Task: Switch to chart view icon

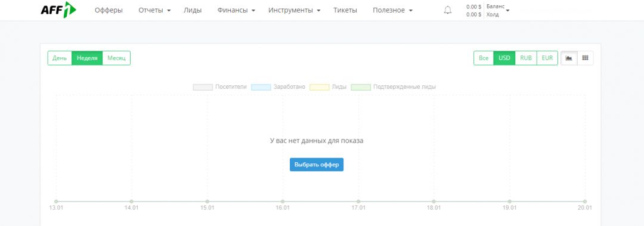Action: [569, 58]
